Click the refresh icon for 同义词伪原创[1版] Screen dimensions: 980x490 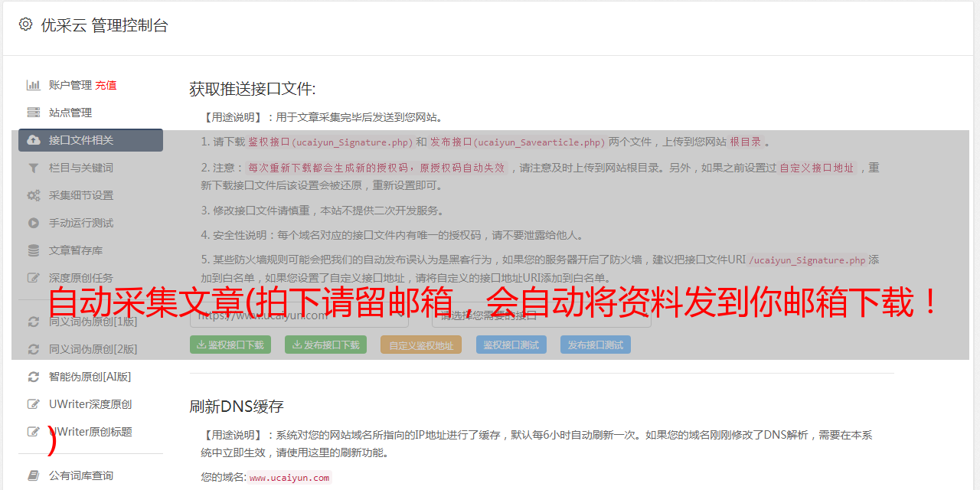pyautogui.click(x=34, y=322)
